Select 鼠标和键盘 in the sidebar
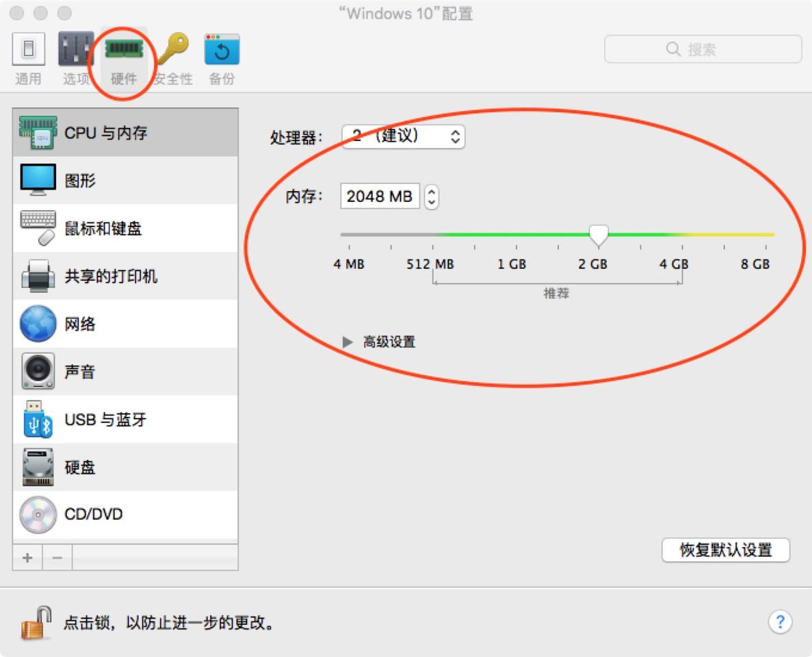Image resolution: width=812 pixels, height=657 pixels. coord(125,228)
